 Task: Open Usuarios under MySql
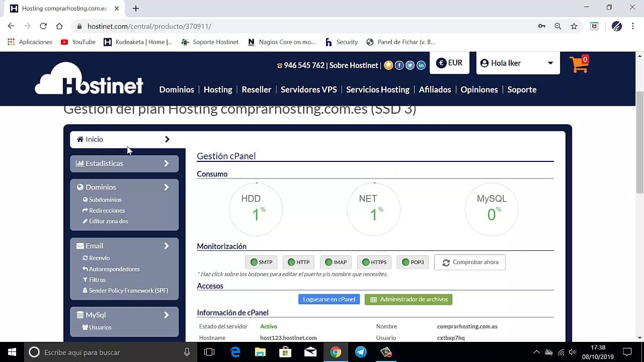click(x=97, y=327)
